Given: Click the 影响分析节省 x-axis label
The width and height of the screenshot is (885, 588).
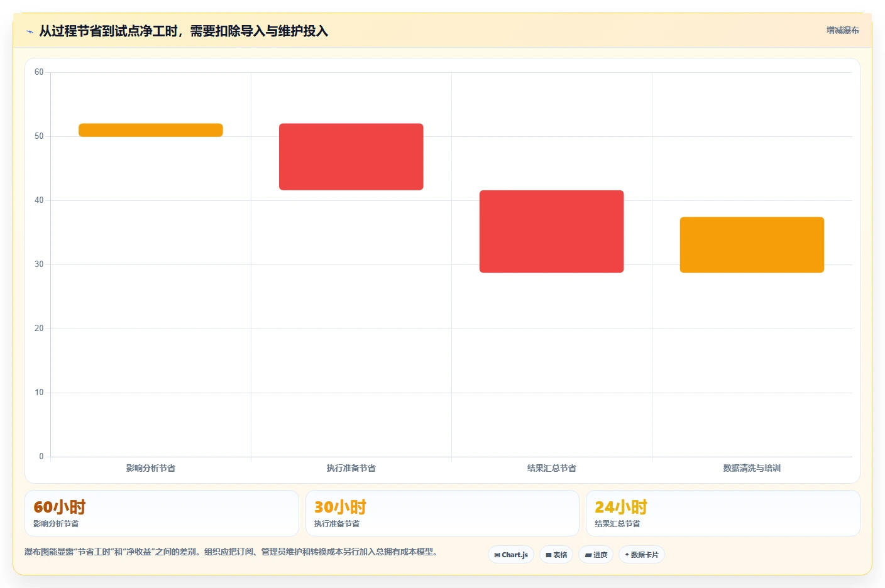Looking at the screenshot, I should pos(151,468).
